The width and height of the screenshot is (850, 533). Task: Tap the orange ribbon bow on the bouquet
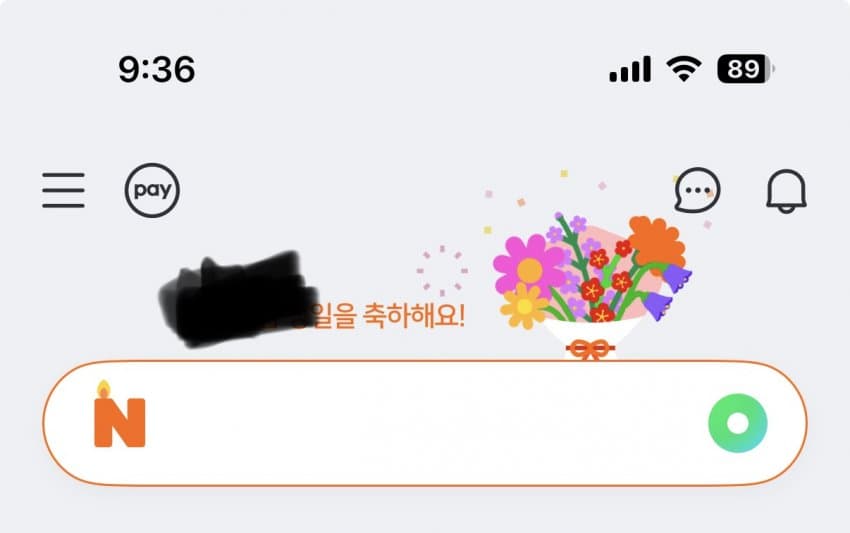590,350
